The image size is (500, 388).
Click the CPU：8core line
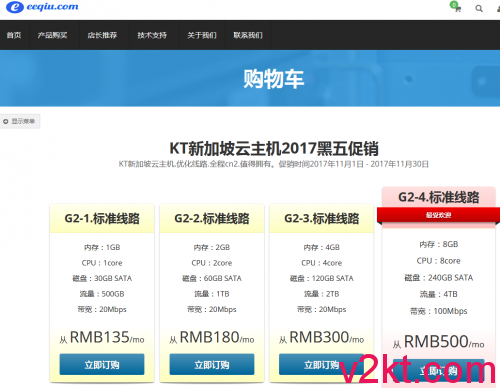click(439, 261)
